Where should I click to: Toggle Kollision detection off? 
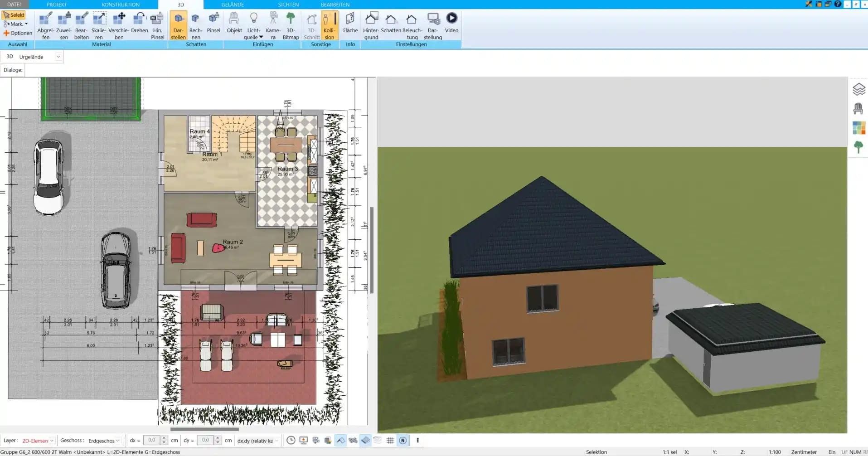click(x=329, y=26)
